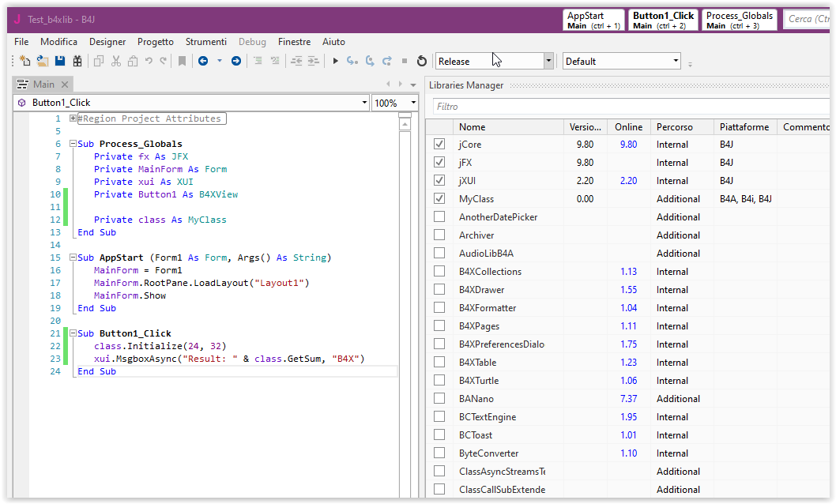836x504 pixels.
Task: Jump to AppStart sub button
Action: tap(593, 21)
